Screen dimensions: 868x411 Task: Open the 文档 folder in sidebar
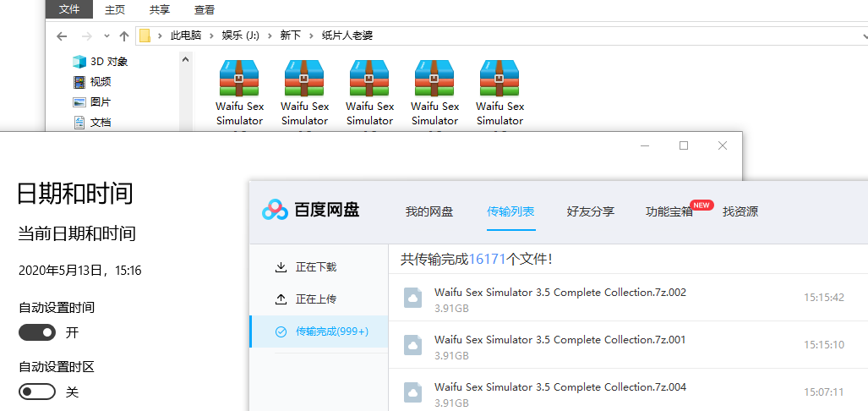click(92, 123)
